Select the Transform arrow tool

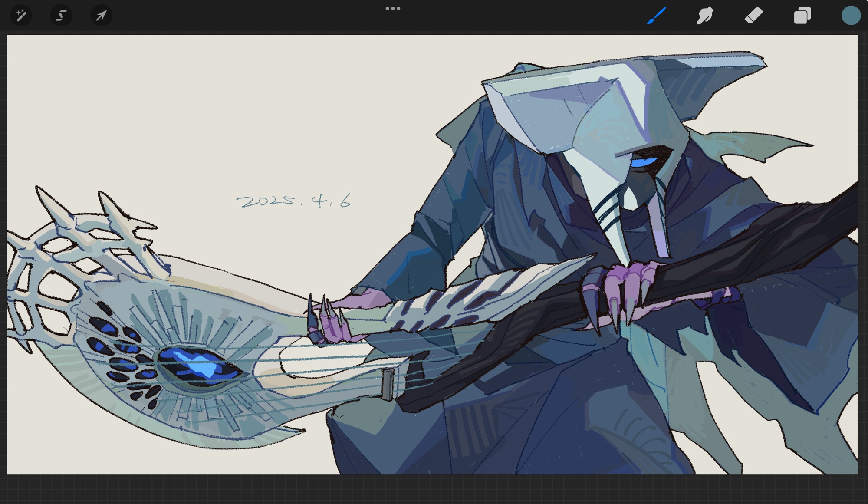click(x=101, y=16)
